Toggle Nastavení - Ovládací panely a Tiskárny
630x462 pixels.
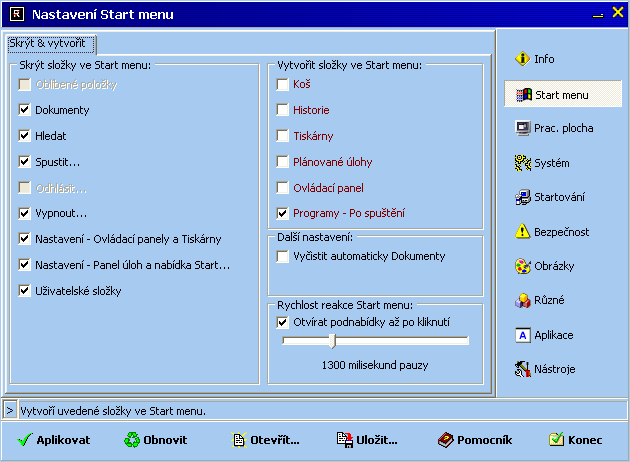tap(25, 239)
